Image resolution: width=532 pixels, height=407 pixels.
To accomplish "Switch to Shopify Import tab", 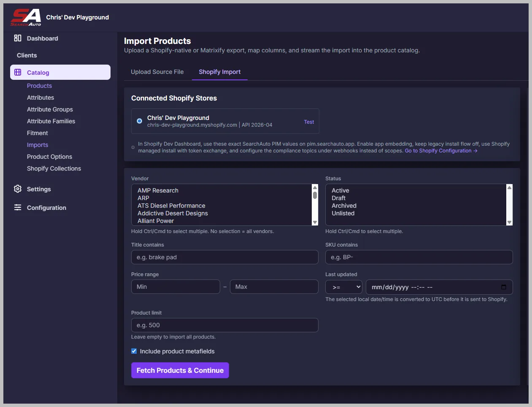I will [220, 72].
